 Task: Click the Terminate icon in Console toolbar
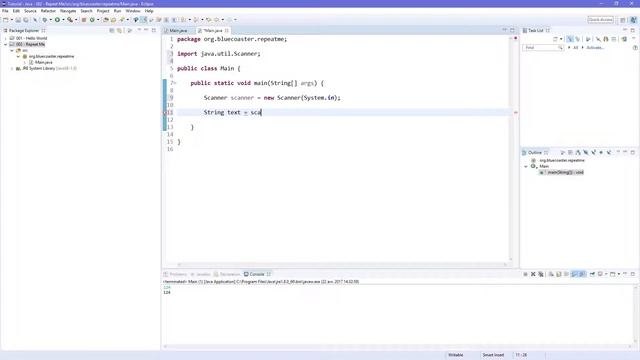pos(525,274)
